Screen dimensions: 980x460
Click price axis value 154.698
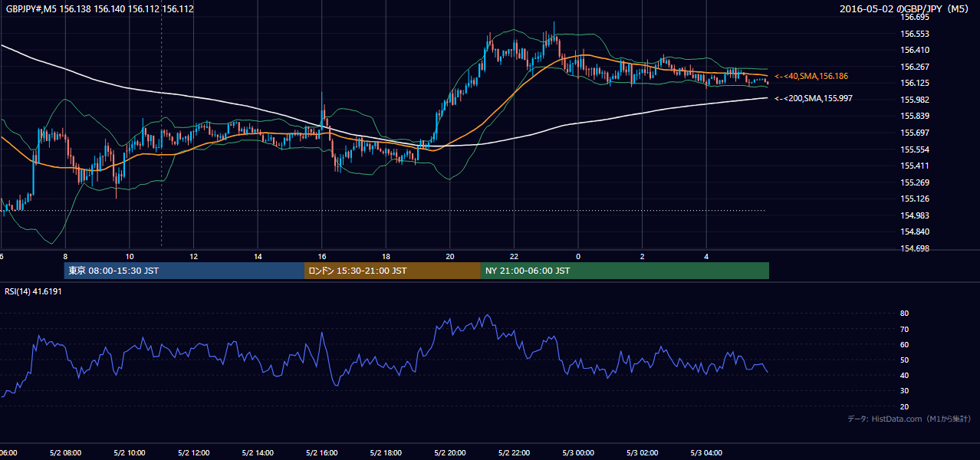[x=915, y=248]
